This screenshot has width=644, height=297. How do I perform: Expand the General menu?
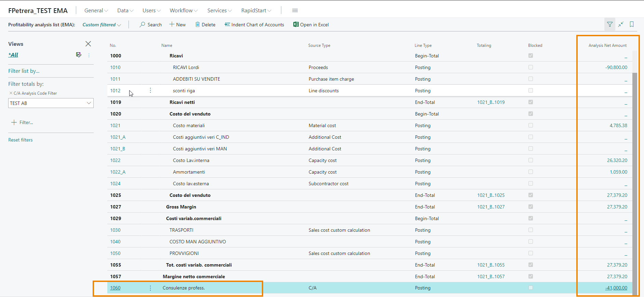[x=96, y=11]
